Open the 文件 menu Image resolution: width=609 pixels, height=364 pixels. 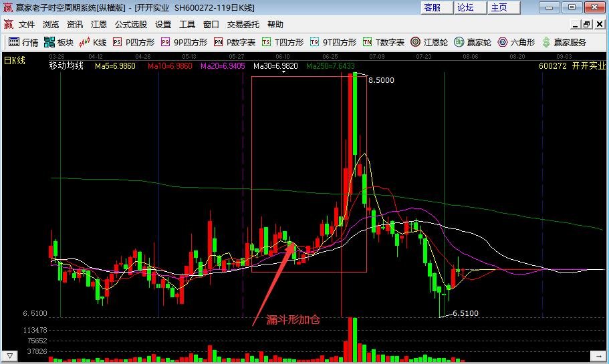click(x=27, y=25)
